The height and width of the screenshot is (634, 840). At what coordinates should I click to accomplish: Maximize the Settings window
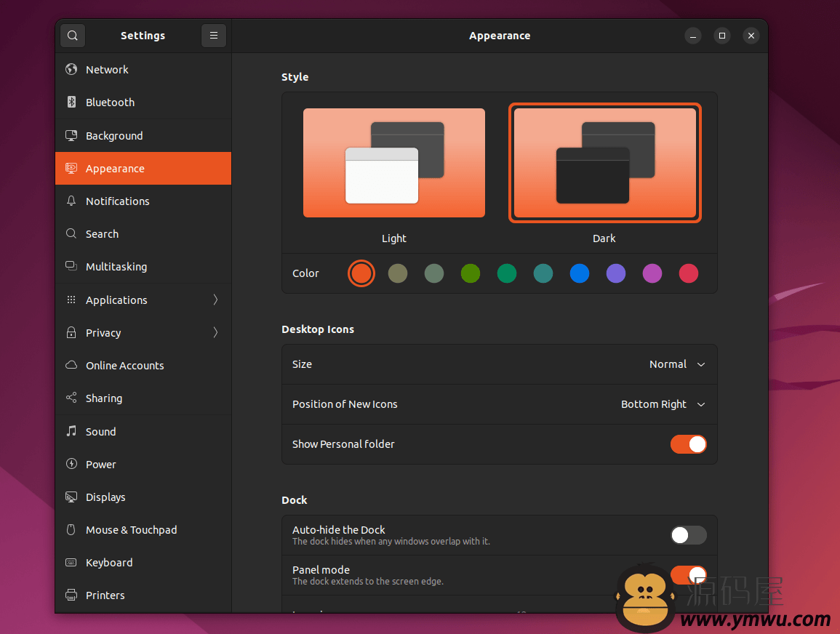coord(722,36)
